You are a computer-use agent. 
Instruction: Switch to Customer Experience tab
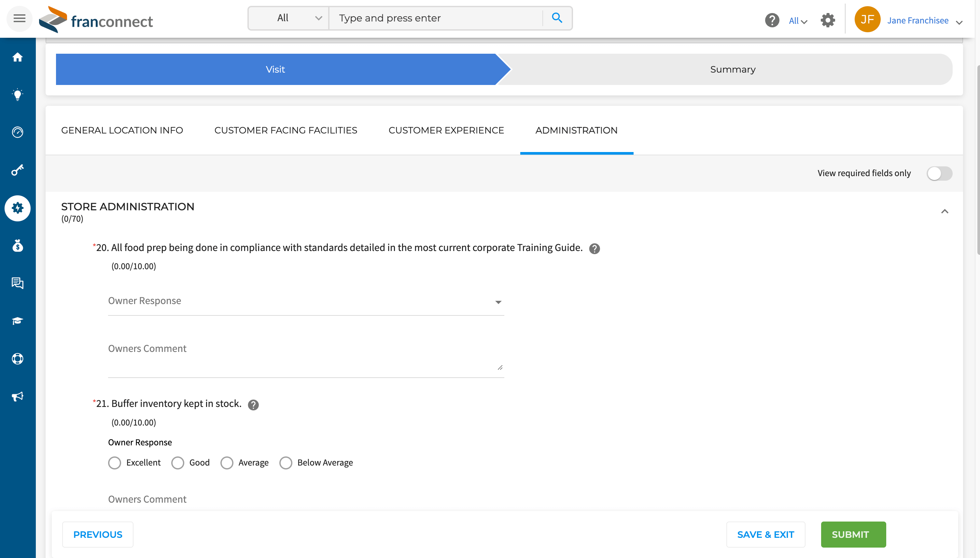click(x=446, y=130)
